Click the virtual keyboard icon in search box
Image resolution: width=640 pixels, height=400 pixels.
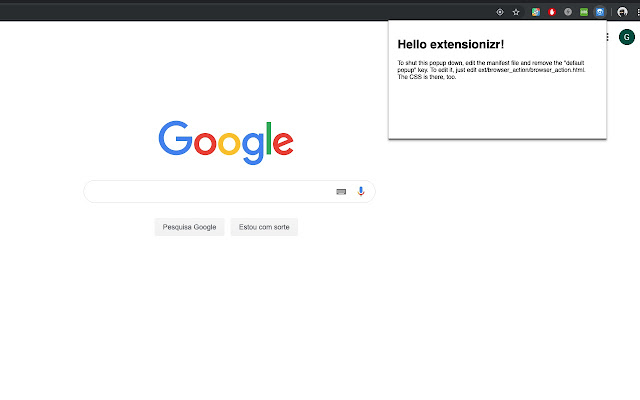[341, 192]
